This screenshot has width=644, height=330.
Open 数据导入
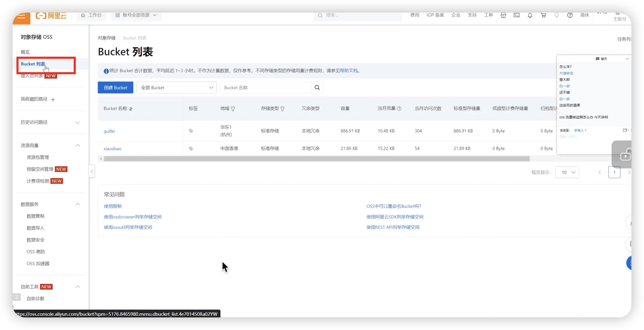(x=35, y=228)
